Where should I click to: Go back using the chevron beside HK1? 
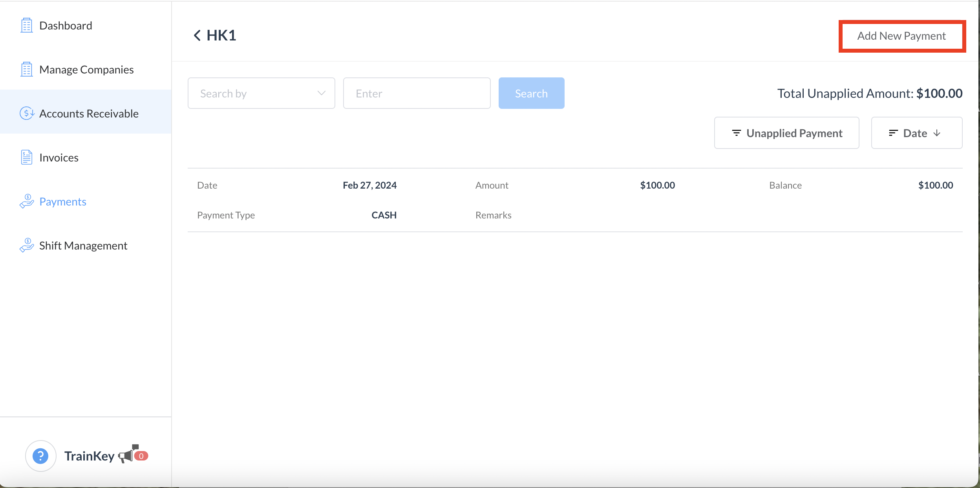click(x=197, y=35)
